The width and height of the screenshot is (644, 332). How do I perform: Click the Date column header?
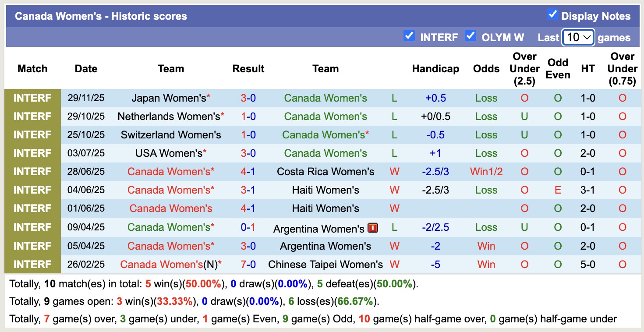tap(86, 69)
